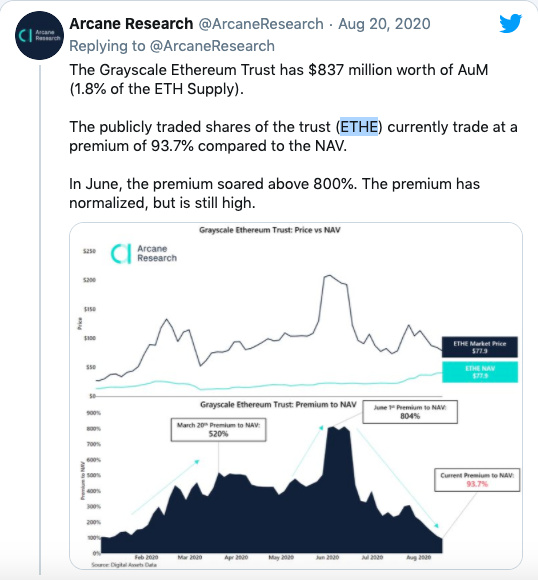
Task: Click the Feb 2020 axis label
Action: click(146, 557)
